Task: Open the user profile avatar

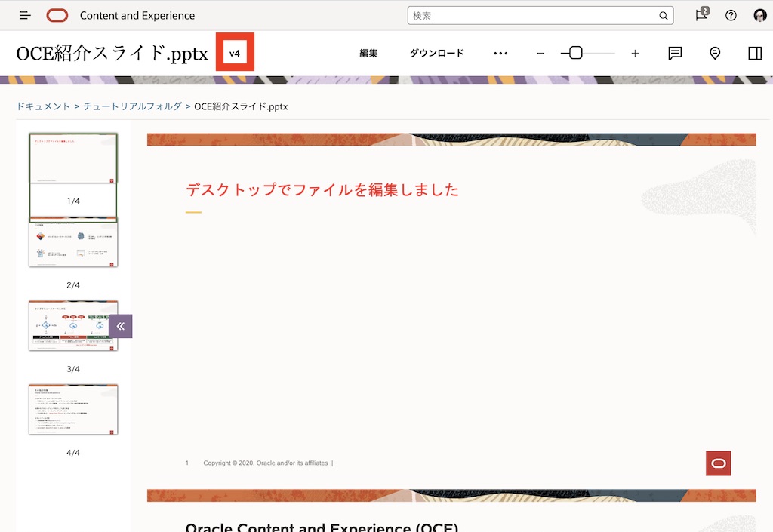Action: click(759, 15)
